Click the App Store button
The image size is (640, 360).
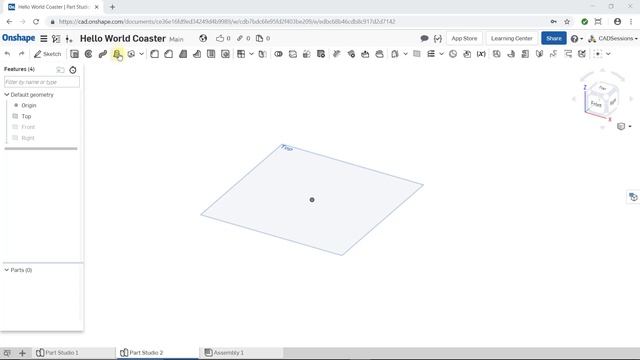[x=464, y=38]
